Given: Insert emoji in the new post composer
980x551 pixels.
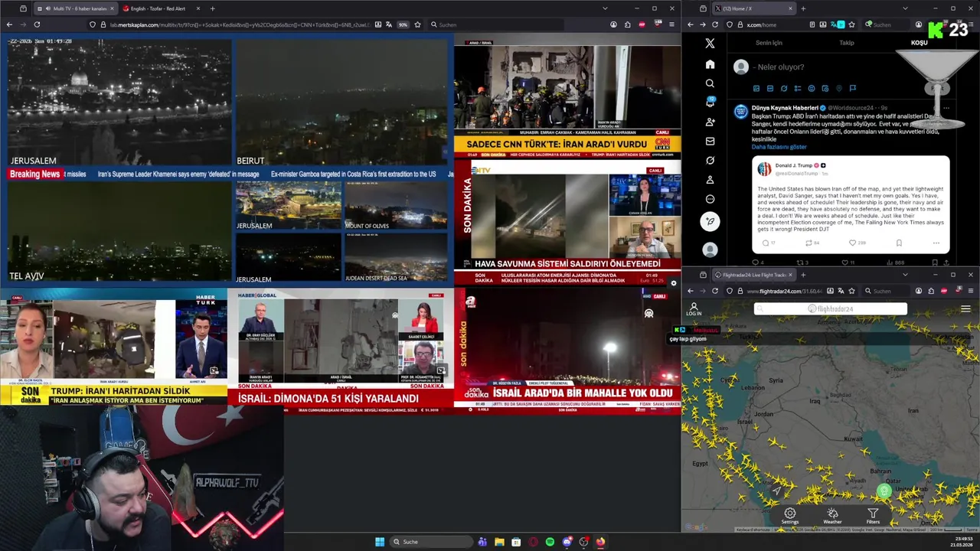Looking at the screenshot, I should click(812, 89).
